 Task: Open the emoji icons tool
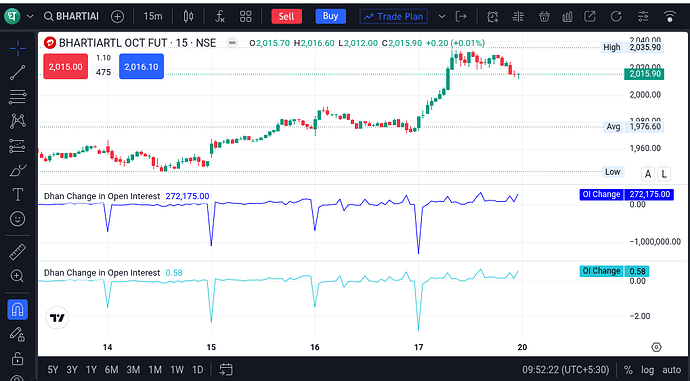[x=18, y=219]
